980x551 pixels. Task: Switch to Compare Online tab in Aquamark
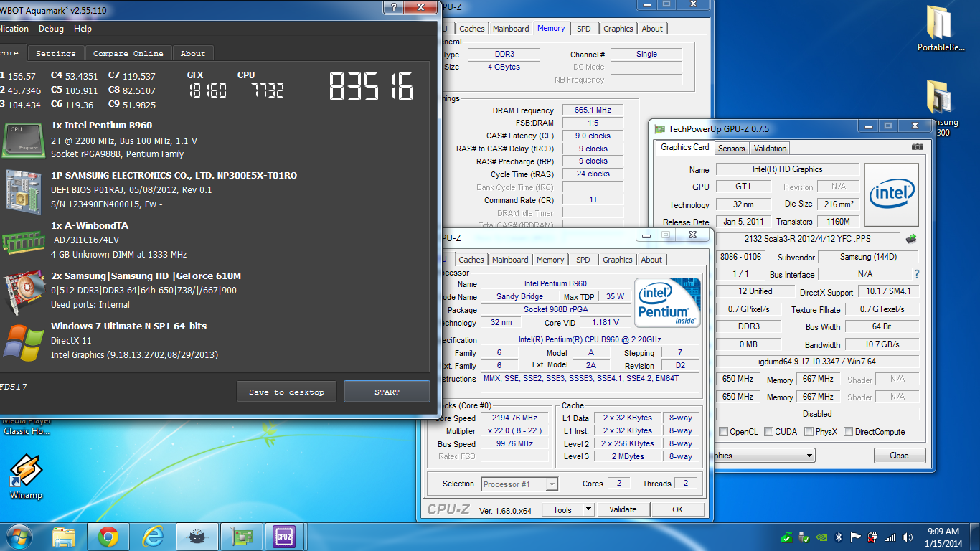tap(128, 53)
